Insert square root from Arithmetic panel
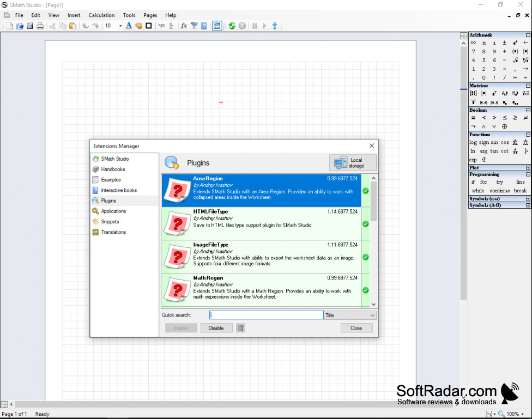This screenshot has height=419, width=532. pyautogui.click(x=515, y=60)
